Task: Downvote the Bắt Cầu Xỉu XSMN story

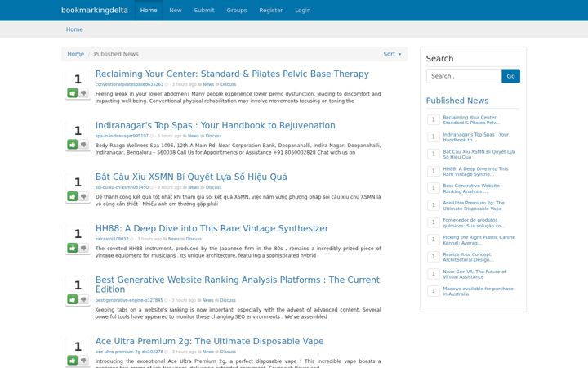Action: 83,196
